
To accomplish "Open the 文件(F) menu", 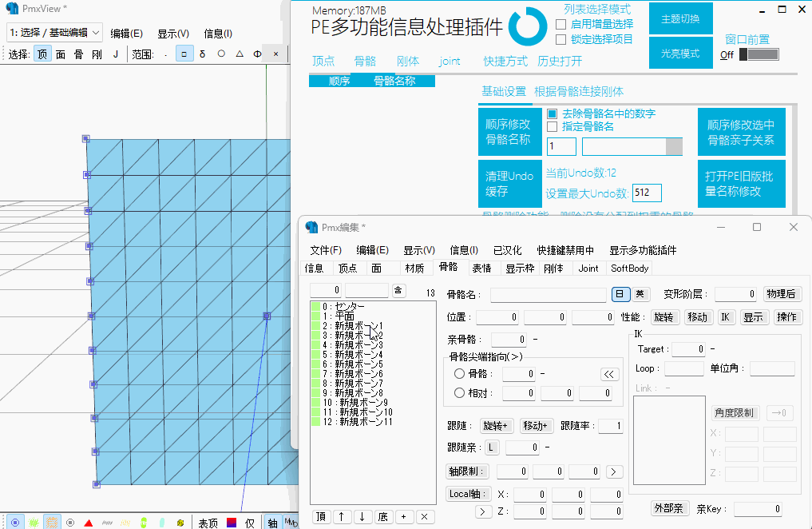I will click(326, 250).
